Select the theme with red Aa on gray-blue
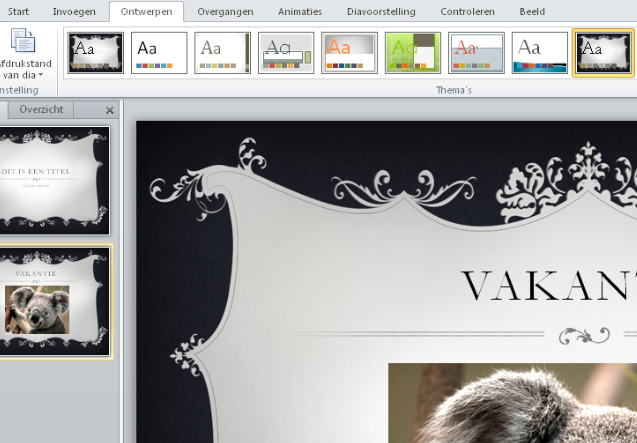 pos(476,53)
